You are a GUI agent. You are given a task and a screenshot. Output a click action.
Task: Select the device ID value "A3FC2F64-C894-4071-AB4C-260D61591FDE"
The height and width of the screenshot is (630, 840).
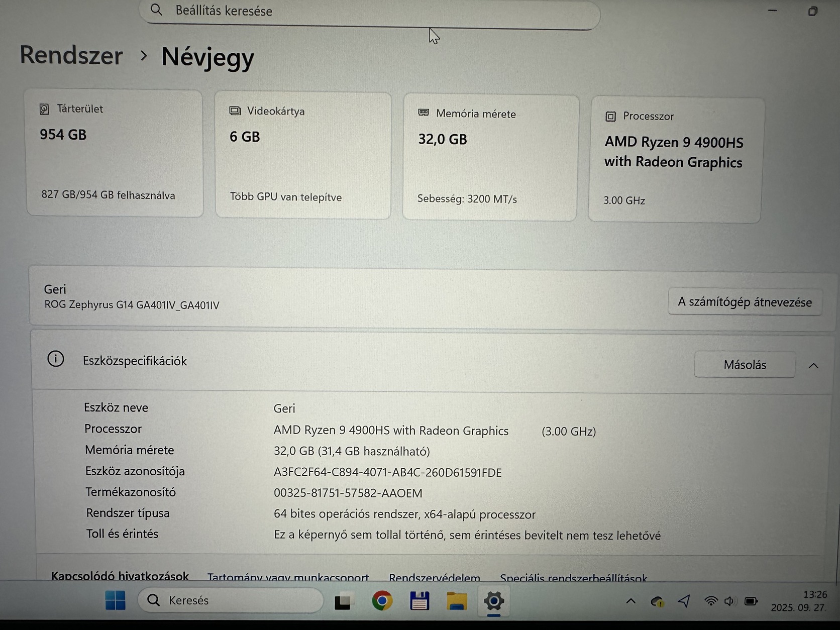click(x=387, y=472)
